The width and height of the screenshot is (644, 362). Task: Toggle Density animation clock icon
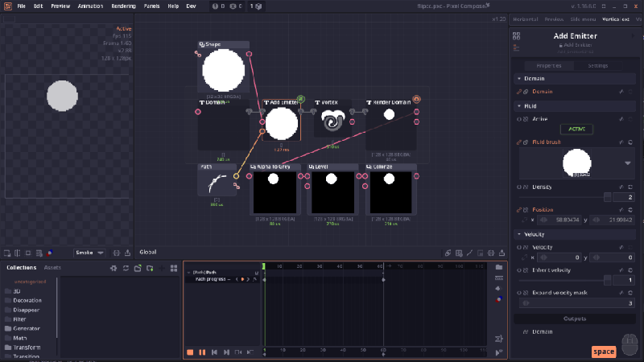pos(518,187)
